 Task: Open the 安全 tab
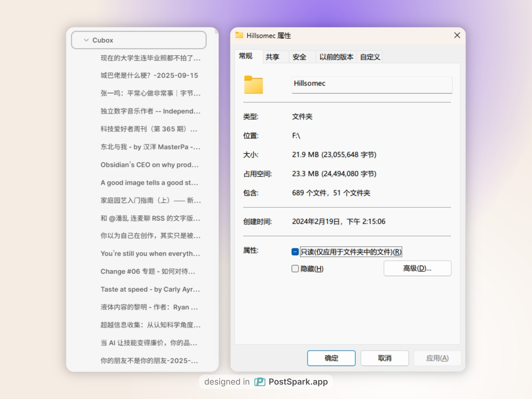click(x=299, y=57)
